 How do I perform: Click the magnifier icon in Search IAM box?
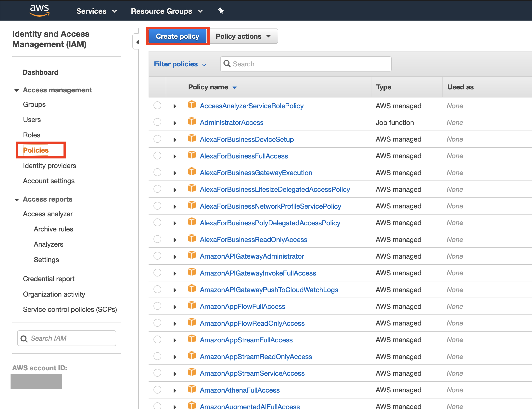point(24,339)
